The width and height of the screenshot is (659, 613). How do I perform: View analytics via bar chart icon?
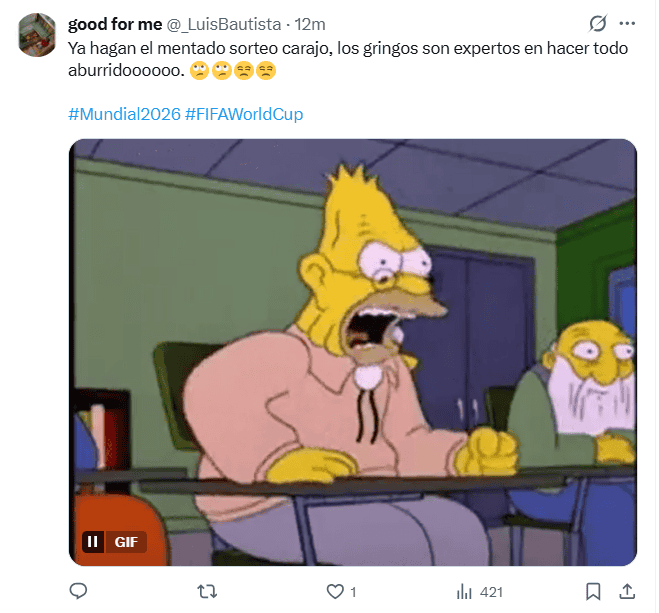(464, 592)
